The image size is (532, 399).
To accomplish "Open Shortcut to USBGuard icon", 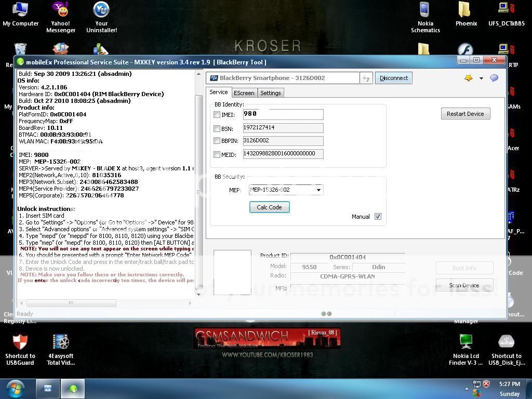I will [20, 350].
